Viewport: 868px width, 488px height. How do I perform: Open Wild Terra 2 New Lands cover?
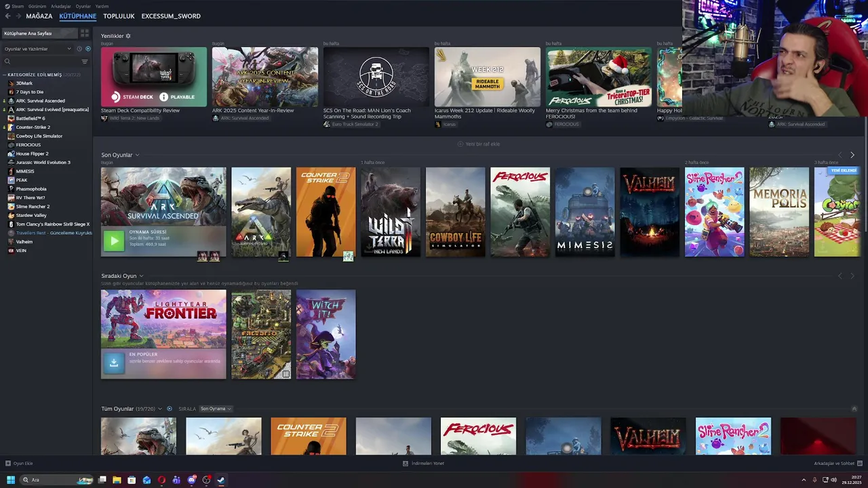point(391,212)
